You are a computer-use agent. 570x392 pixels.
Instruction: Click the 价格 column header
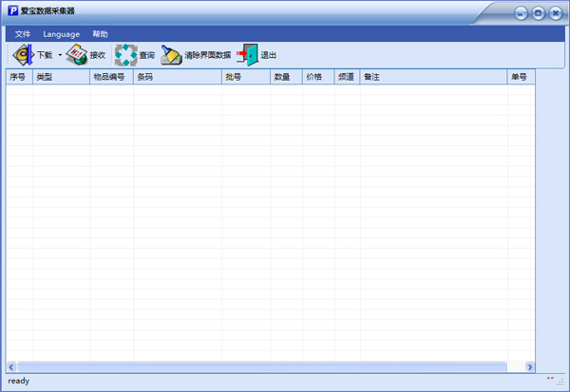tap(318, 77)
